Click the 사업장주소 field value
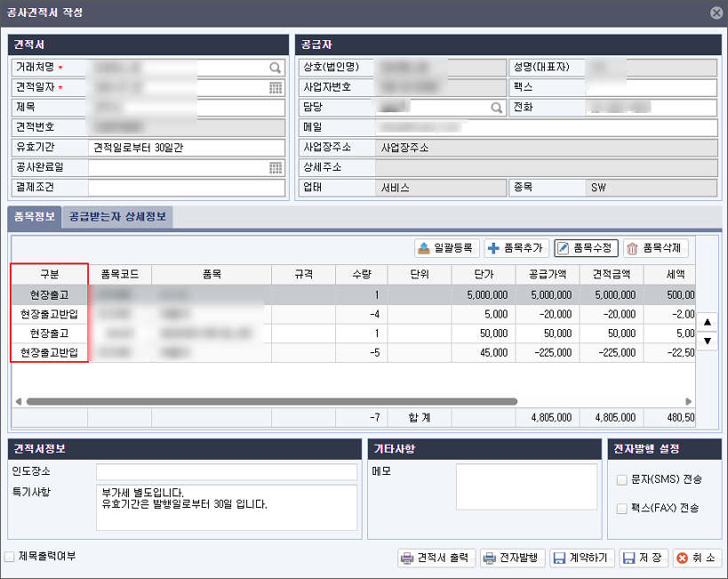This screenshot has height=579, width=728. (546, 148)
